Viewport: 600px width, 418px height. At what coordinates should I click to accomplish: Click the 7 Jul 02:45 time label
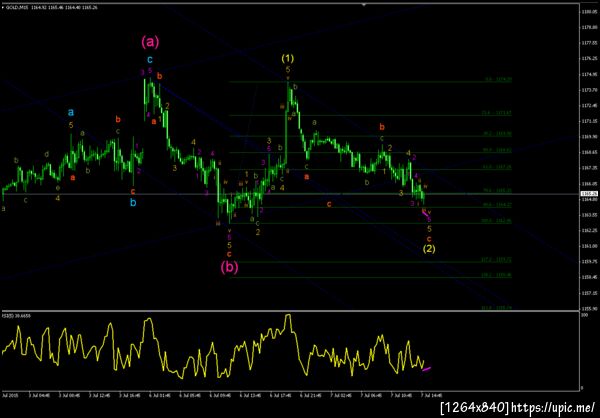(x=340, y=394)
